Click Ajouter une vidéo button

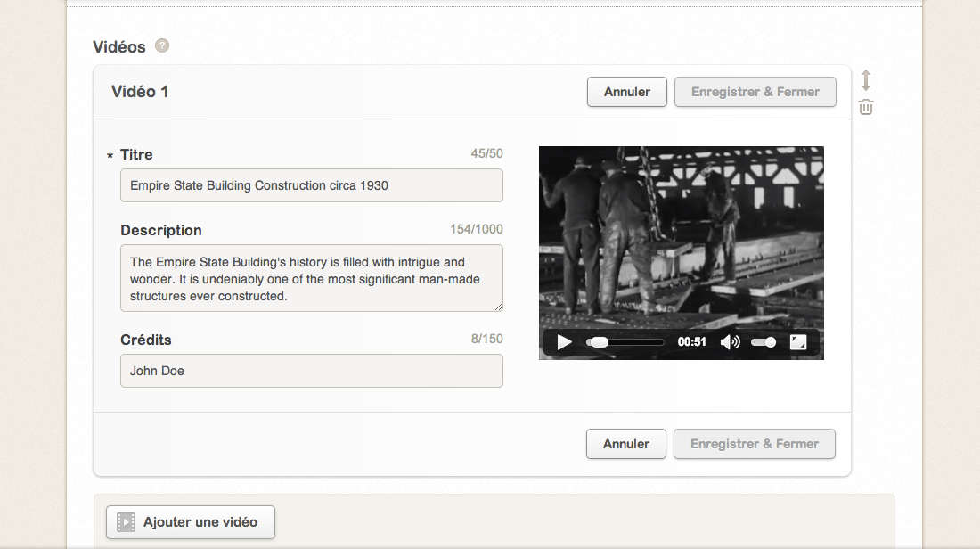(x=191, y=522)
